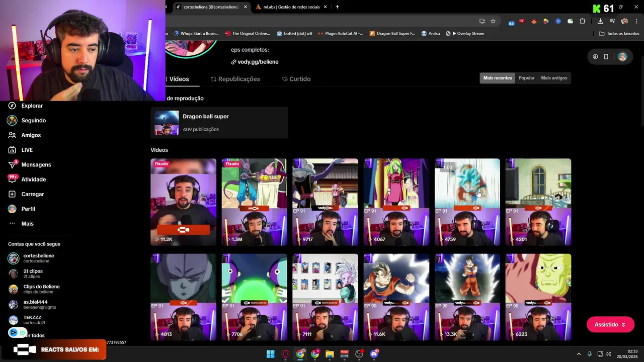644x362 pixels.
Task: Open botted [dot] wtf bookmark
Action: pos(294,34)
